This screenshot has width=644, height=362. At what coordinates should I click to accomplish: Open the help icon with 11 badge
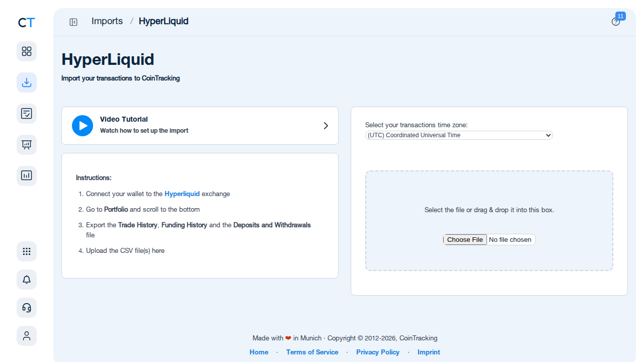point(616,22)
